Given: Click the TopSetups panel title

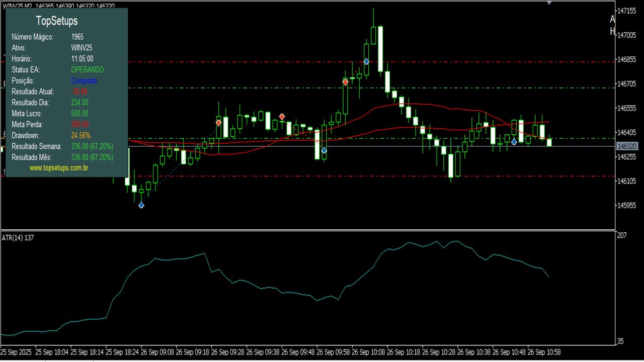Looking at the screenshot, I should pos(57,21).
